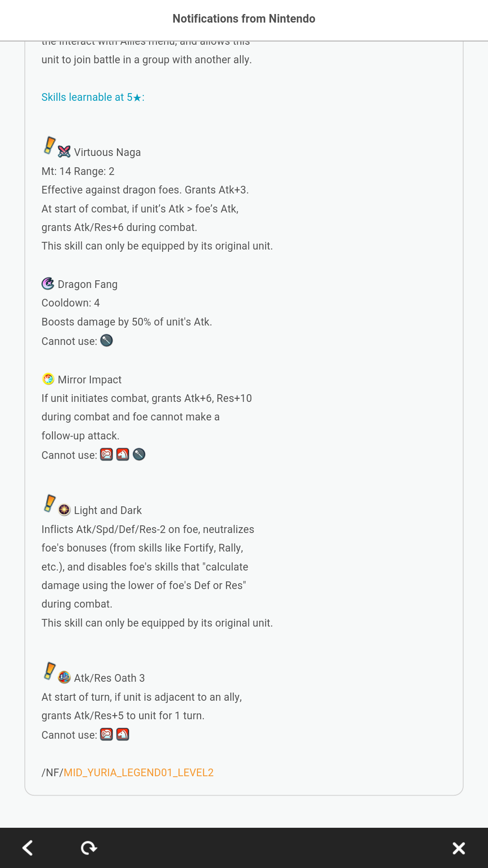Reload the page with the refresh icon
The width and height of the screenshot is (488, 868).
(x=89, y=848)
